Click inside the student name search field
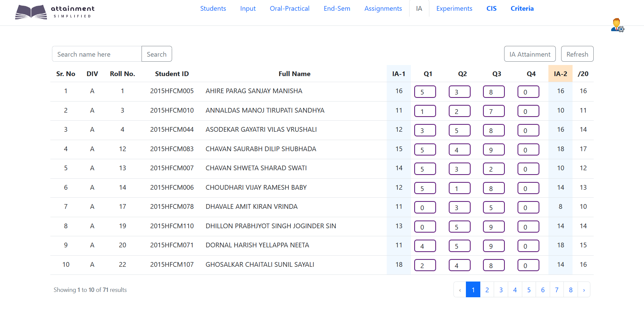Image resolution: width=644 pixels, height=310 pixels. point(97,54)
